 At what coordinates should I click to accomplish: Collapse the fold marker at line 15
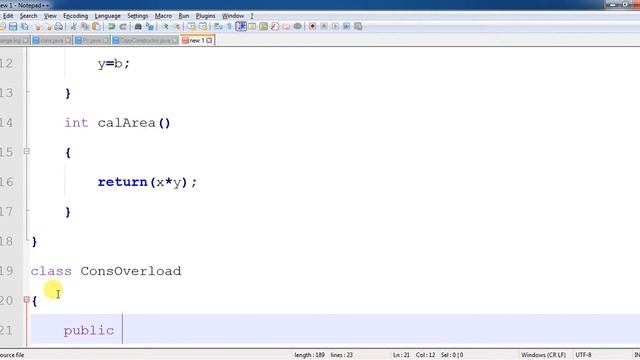[27, 151]
